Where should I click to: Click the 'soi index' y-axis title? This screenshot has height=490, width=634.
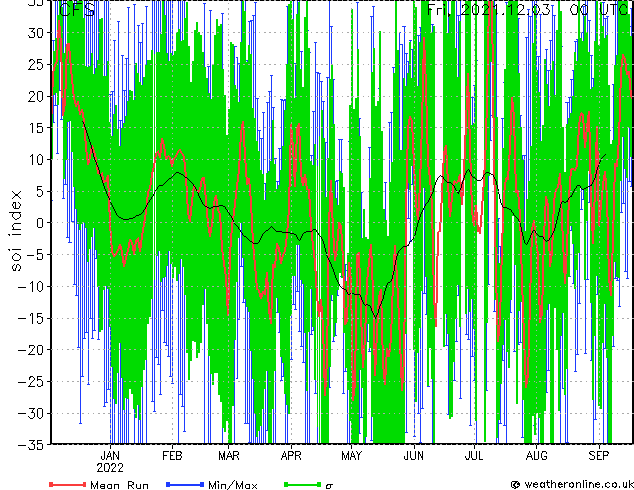pos(15,231)
